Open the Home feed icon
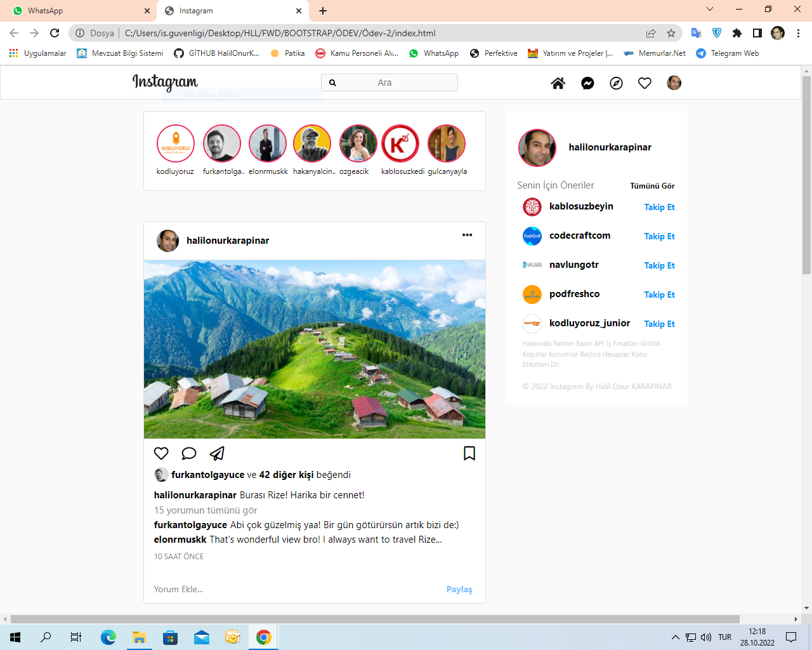812x650 pixels. 558,83
